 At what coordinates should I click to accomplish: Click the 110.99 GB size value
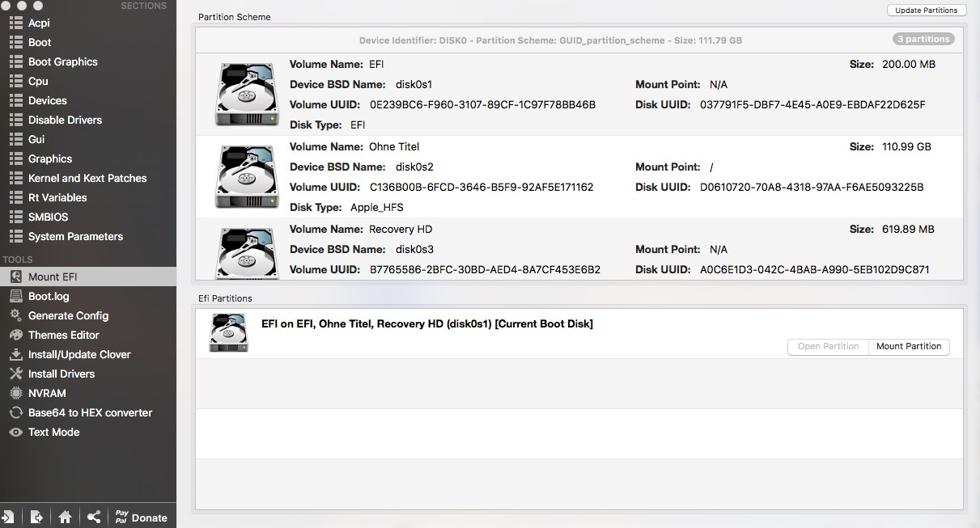pyautogui.click(x=907, y=146)
